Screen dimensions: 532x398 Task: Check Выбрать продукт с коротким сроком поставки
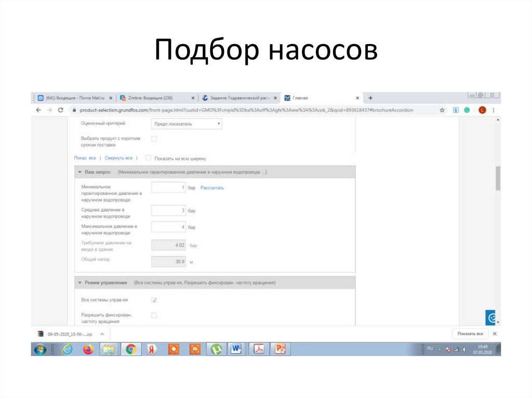[153, 139]
